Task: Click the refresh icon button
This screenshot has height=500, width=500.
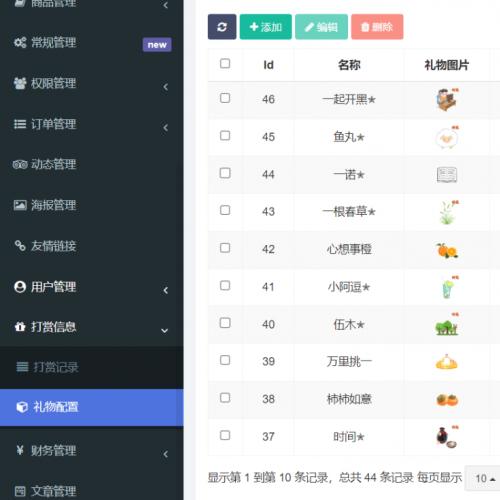Action: coord(222,27)
